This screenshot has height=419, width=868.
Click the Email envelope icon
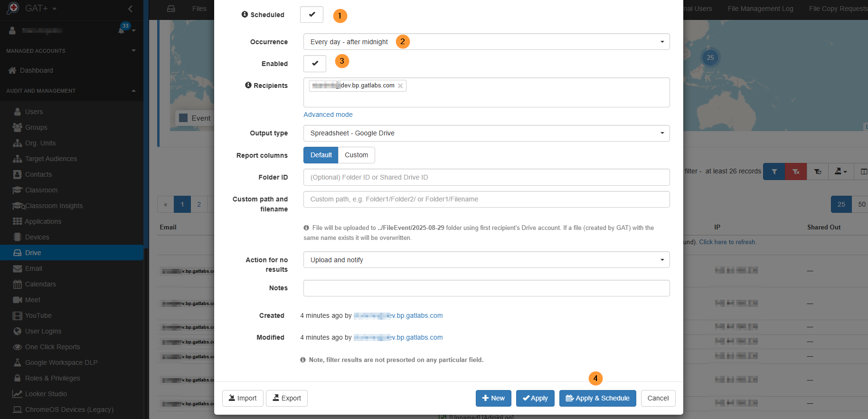(x=18, y=268)
